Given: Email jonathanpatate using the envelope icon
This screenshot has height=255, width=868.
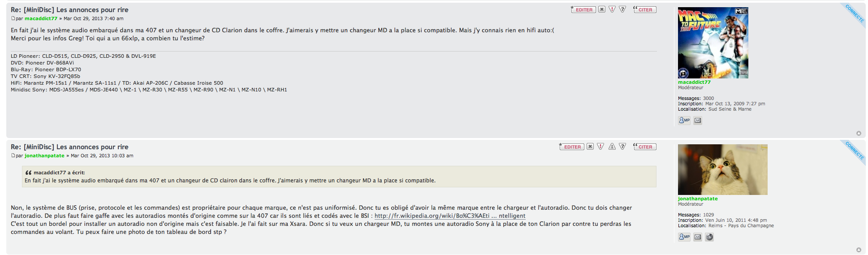Looking at the screenshot, I should coord(698,237).
